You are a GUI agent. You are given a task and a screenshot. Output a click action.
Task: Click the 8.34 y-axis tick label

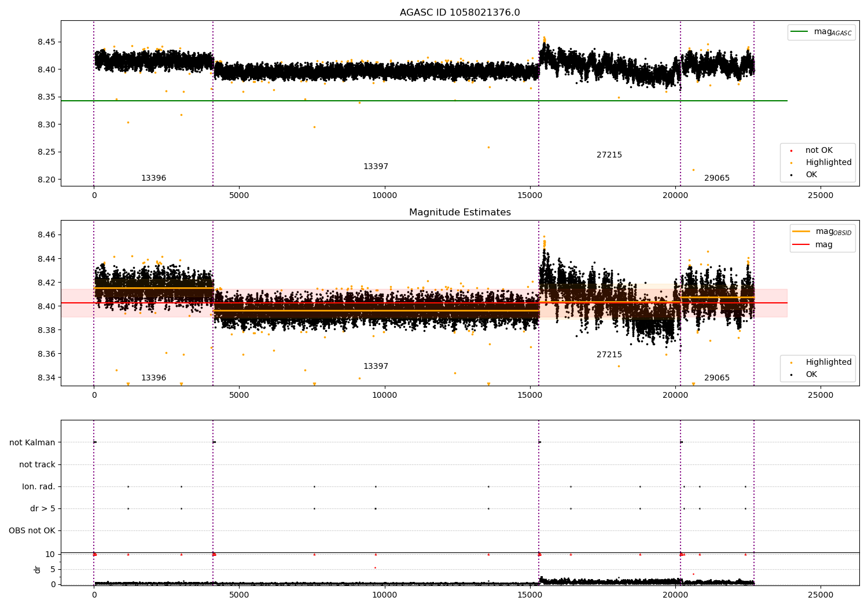(46, 378)
